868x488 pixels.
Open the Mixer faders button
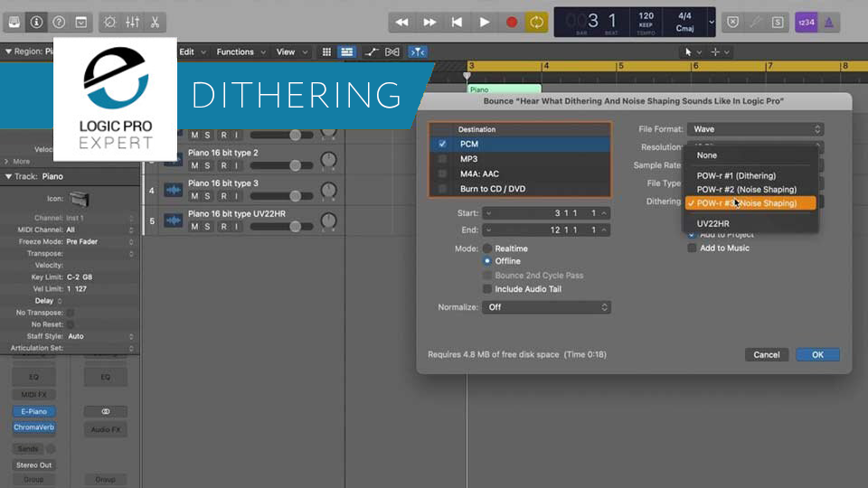tap(132, 22)
